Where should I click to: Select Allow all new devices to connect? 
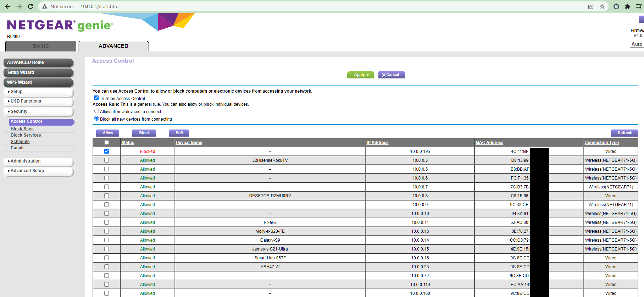coord(96,111)
